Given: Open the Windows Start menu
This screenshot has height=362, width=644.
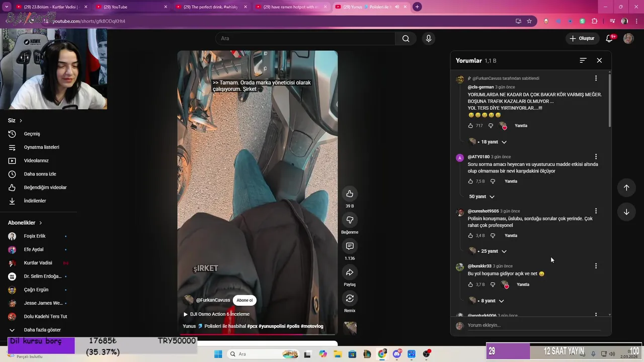Looking at the screenshot, I should (x=218, y=354).
